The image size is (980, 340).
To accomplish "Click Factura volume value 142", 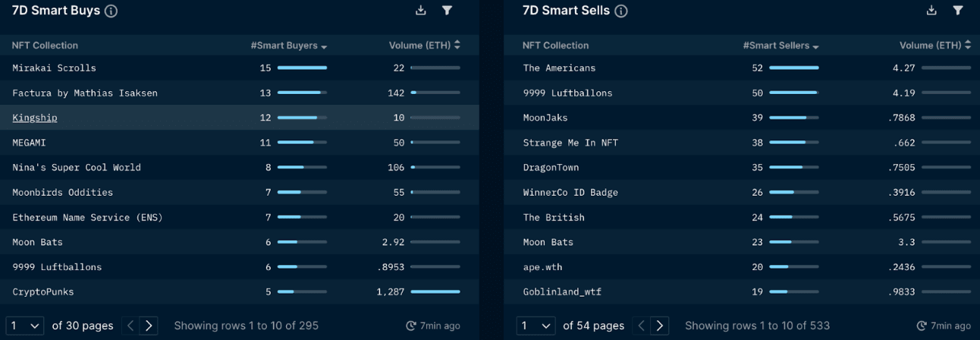I will coord(397,93).
